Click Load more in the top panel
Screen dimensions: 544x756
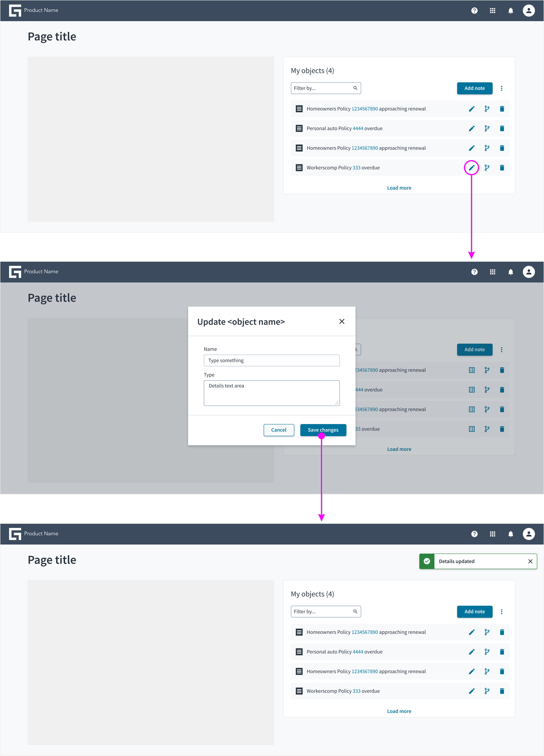[x=399, y=188]
